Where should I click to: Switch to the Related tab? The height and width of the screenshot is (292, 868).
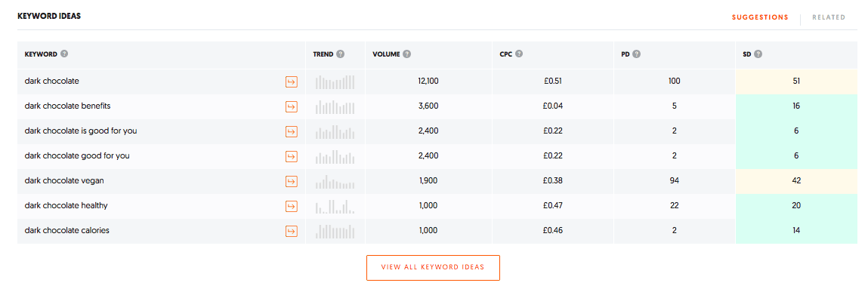click(829, 17)
